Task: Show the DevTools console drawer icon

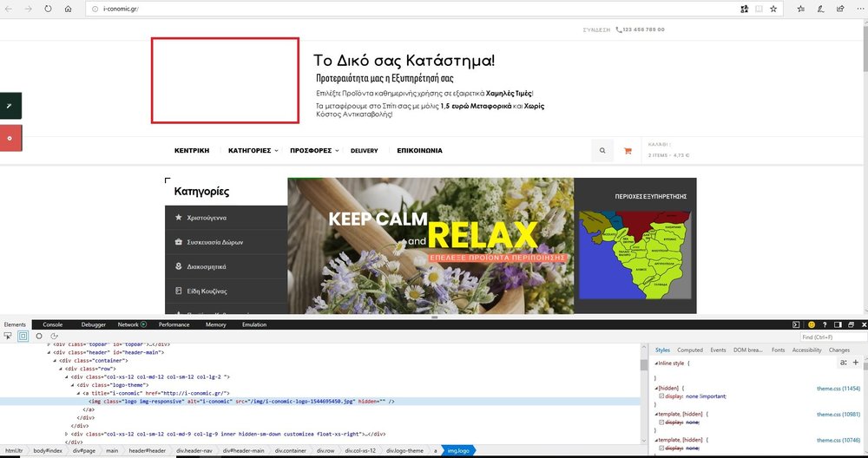Action: (796, 324)
